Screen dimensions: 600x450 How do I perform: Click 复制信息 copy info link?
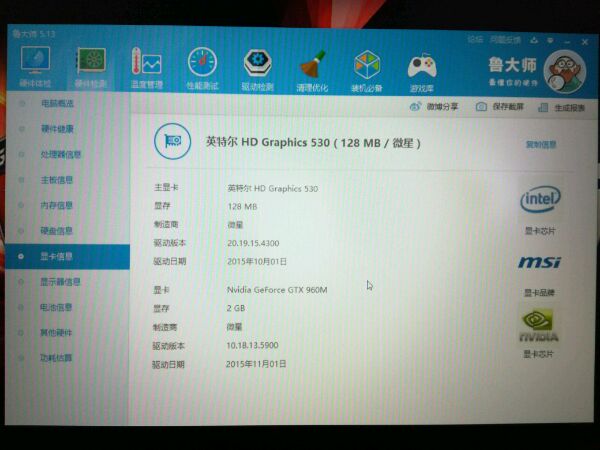coord(541,144)
